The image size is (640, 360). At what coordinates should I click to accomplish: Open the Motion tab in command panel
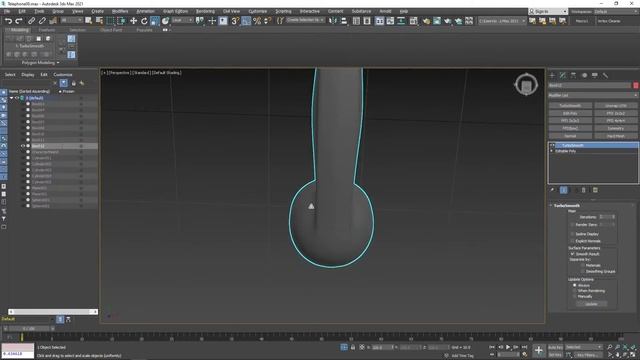(584, 76)
